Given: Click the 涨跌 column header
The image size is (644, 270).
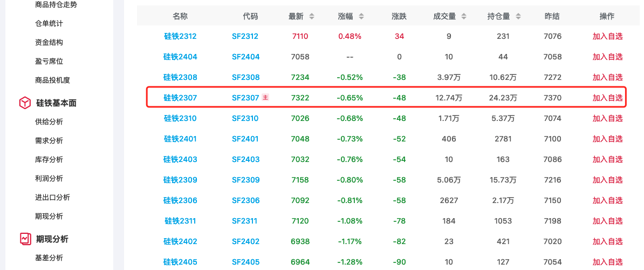Looking at the screenshot, I should (x=399, y=16).
